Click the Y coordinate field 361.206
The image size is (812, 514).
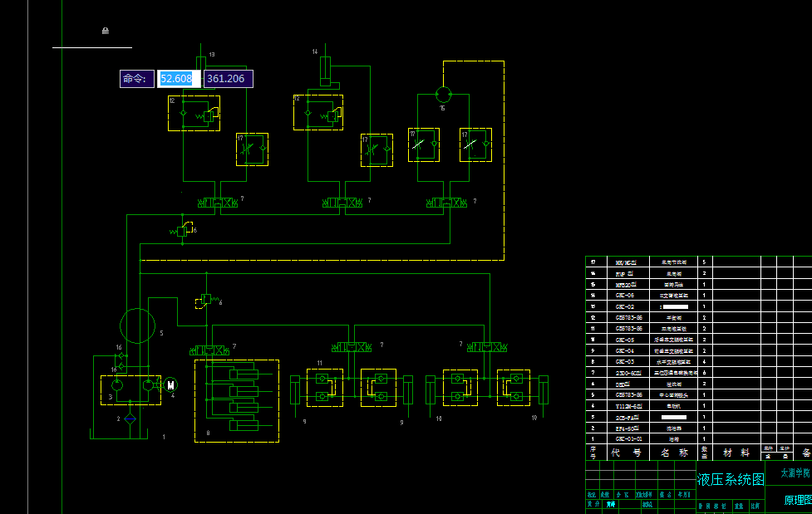pyautogui.click(x=228, y=79)
